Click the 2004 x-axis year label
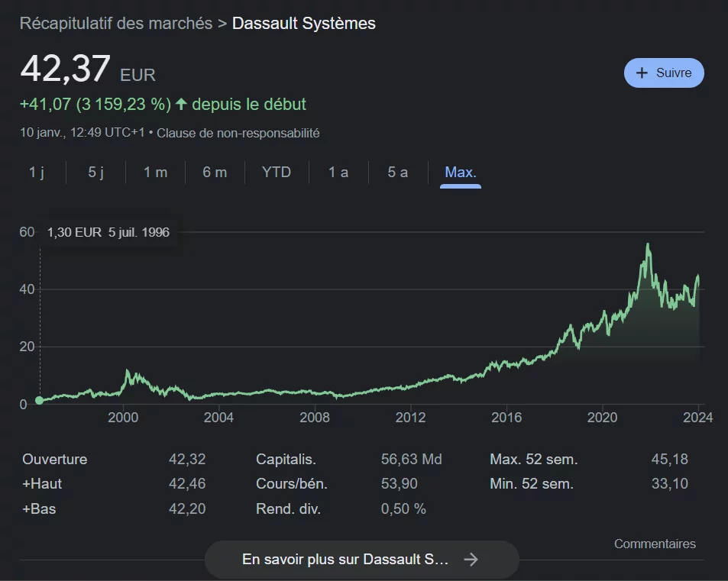The width and height of the screenshot is (728, 581). coord(218,417)
